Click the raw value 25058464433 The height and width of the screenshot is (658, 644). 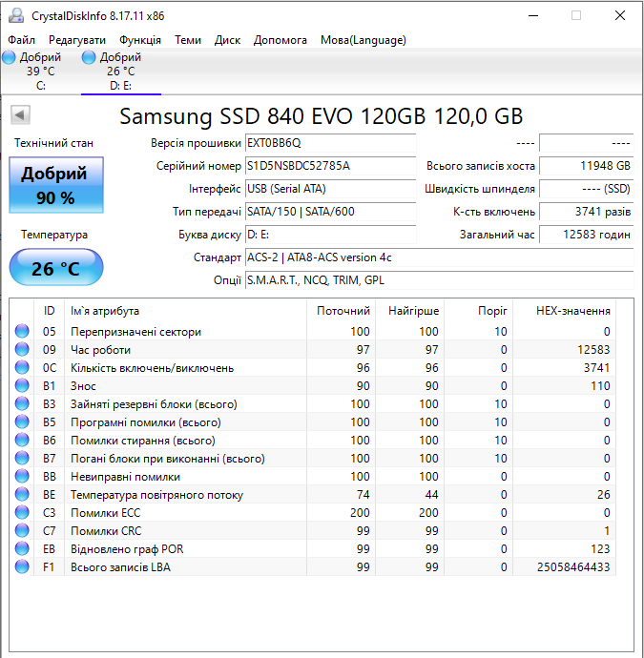[x=573, y=567]
